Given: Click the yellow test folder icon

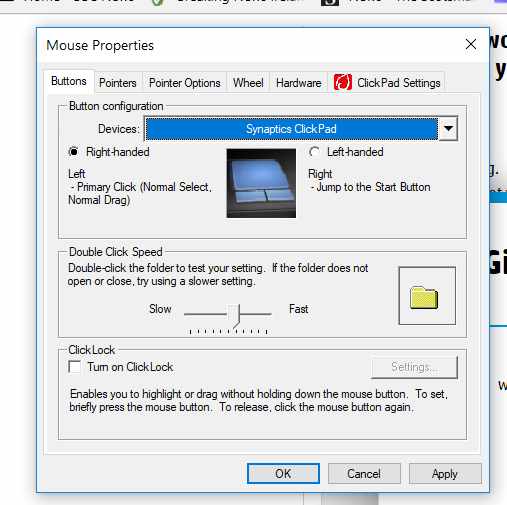Looking at the screenshot, I should pyautogui.click(x=424, y=297).
